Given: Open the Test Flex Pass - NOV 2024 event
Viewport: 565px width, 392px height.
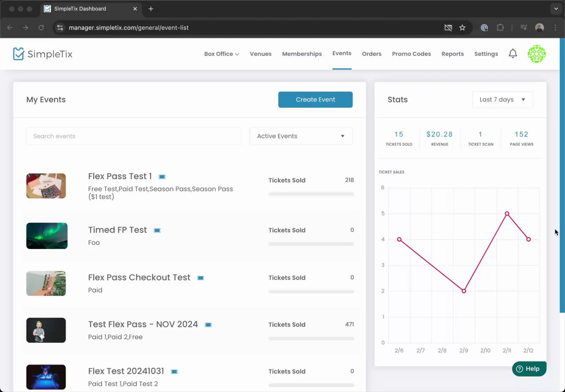Looking at the screenshot, I should [143, 324].
